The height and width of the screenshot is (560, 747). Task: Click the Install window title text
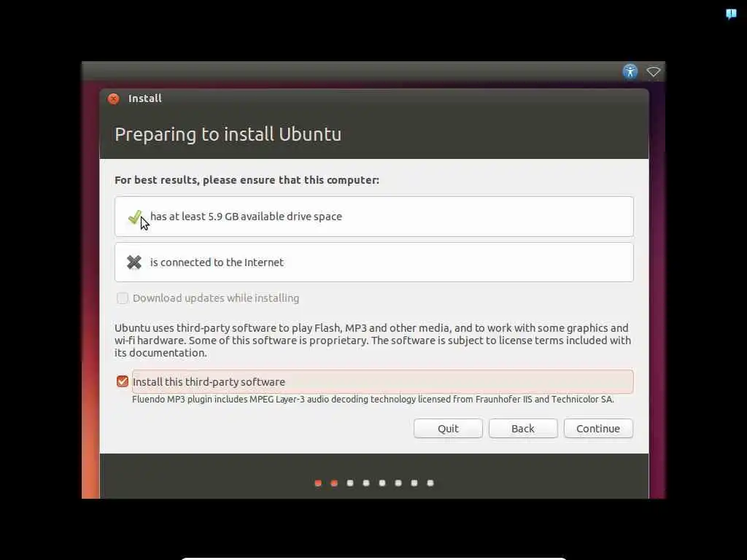click(x=145, y=98)
